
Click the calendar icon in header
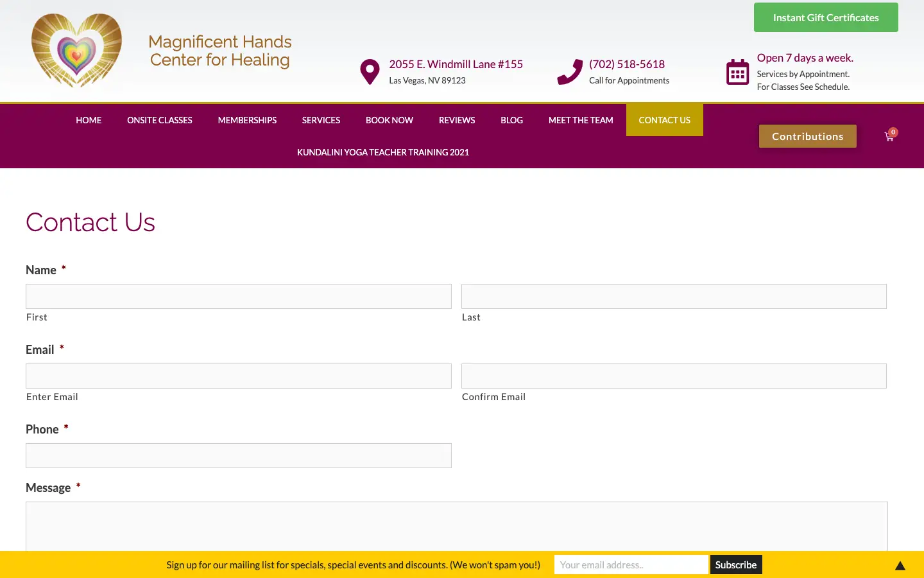coord(737,72)
